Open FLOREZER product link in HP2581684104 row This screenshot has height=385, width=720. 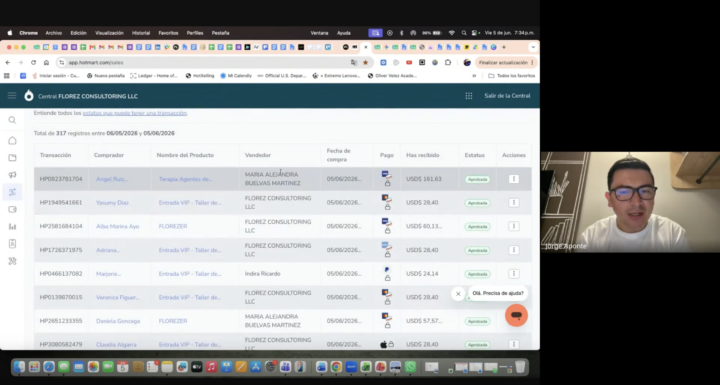173,226
